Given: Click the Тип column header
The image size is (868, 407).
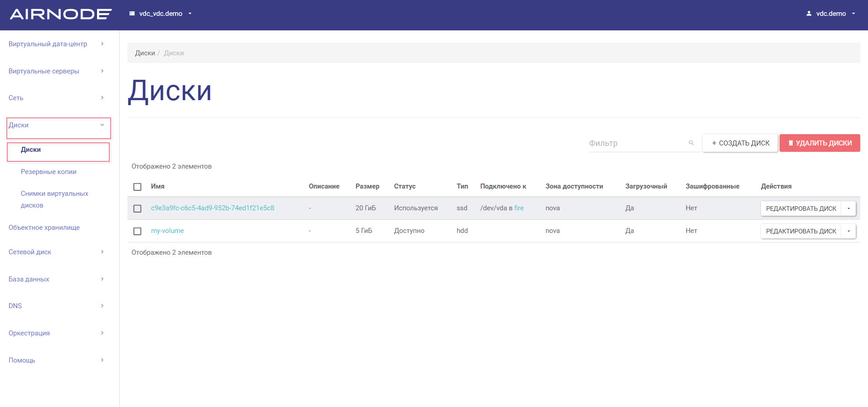Looking at the screenshot, I should (x=462, y=186).
